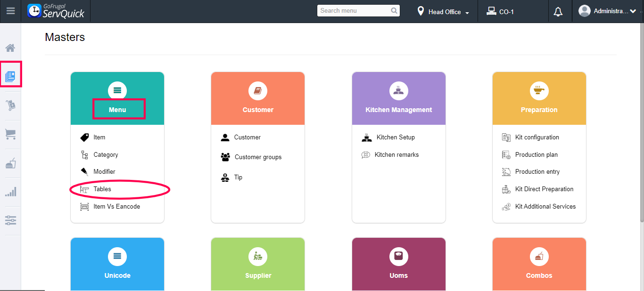Click the Uoms card title
This screenshot has height=291, width=644.
click(x=398, y=275)
